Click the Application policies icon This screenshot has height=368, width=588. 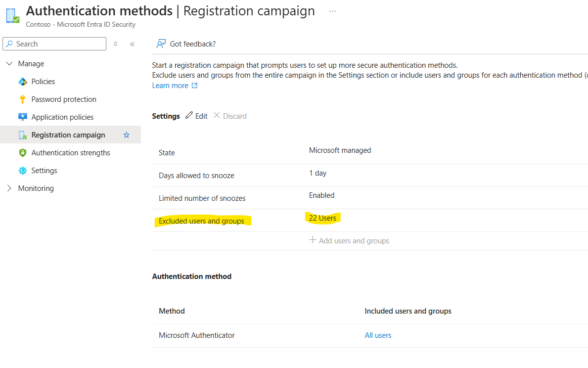click(22, 117)
